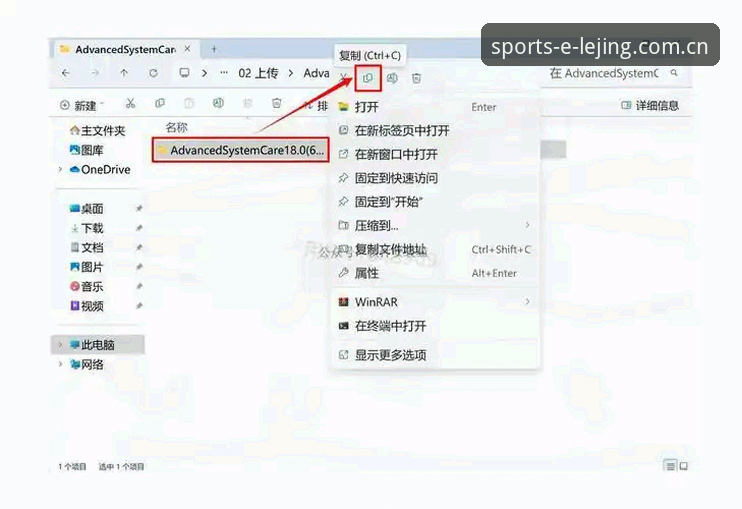Choose WinRAR from the context menu

(435, 302)
